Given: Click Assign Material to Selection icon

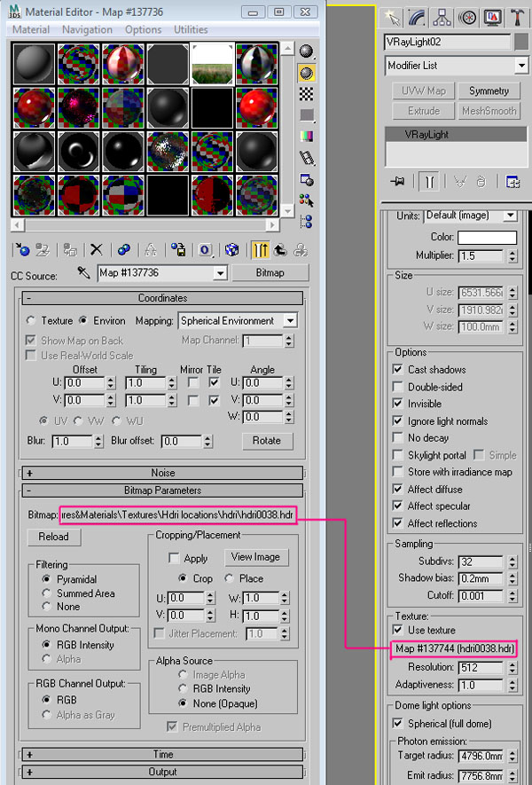Looking at the screenshot, I should (x=70, y=249).
